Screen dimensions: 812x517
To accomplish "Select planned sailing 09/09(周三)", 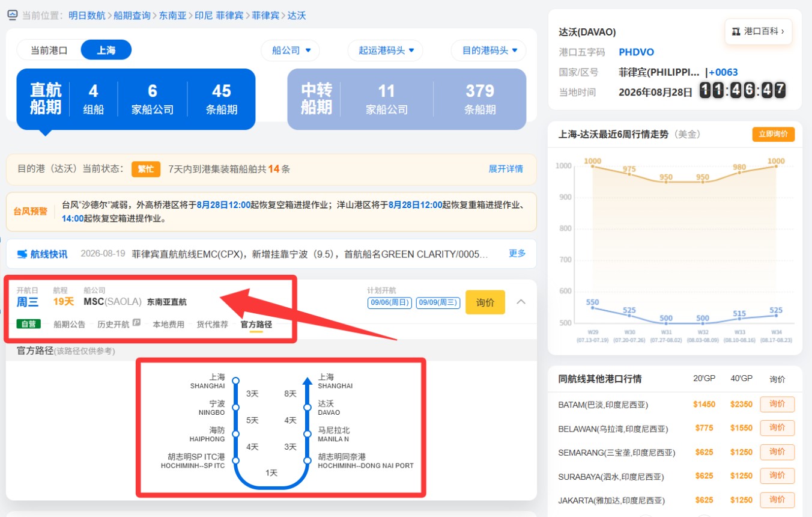I will (x=438, y=303).
